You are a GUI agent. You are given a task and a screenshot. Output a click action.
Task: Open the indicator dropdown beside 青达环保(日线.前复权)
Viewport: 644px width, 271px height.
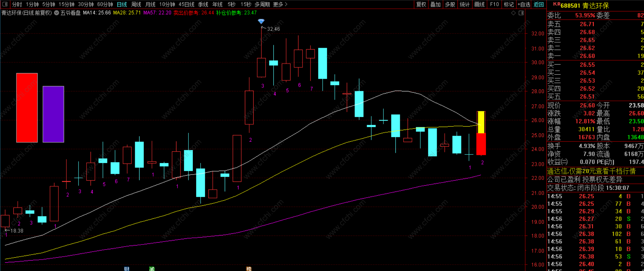point(57,13)
